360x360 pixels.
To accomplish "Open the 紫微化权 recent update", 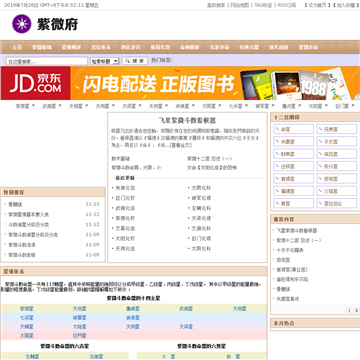I will coord(125,218).
